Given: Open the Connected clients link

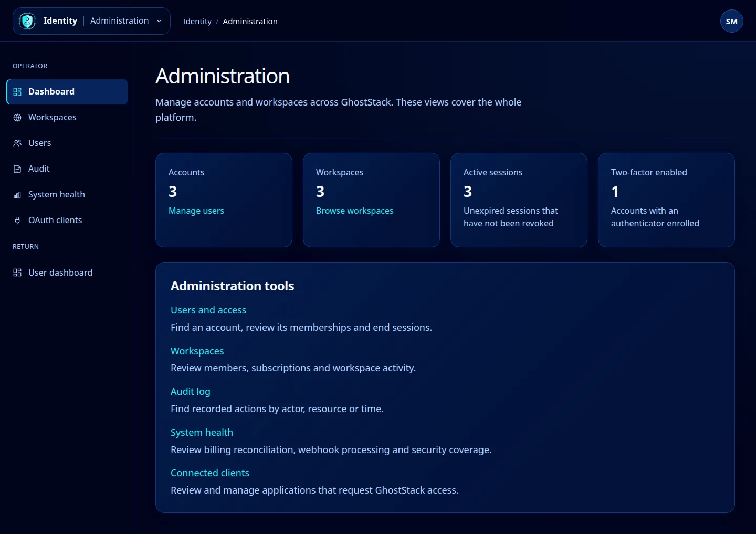Looking at the screenshot, I should point(210,473).
